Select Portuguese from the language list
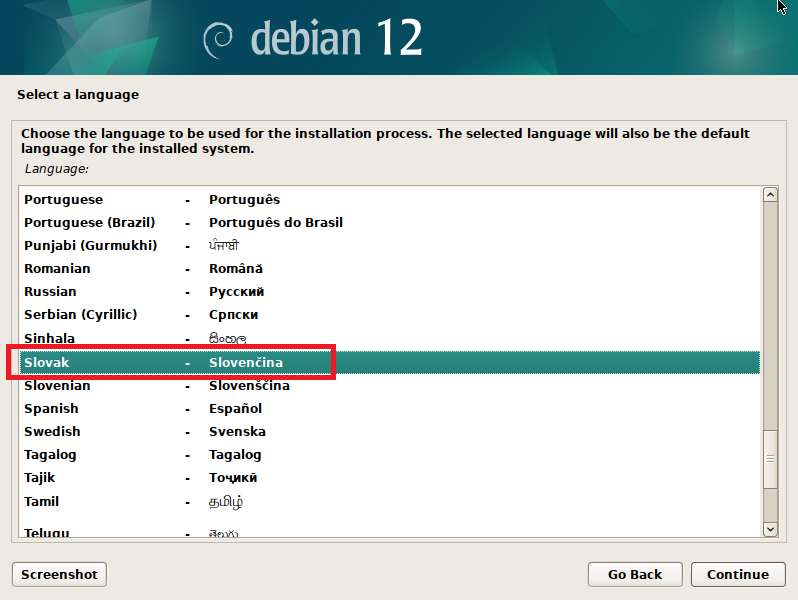Screen dimensions: 798x600 coord(64,200)
